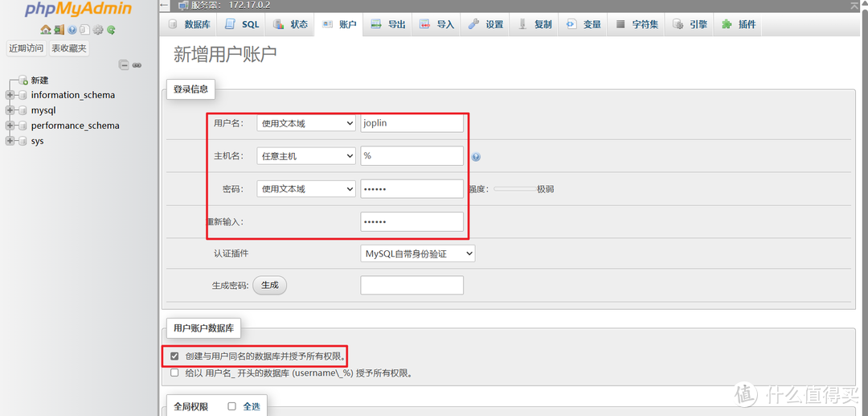Check grant privileges on username\_% databases
This screenshot has height=416, width=868.
point(174,373)
